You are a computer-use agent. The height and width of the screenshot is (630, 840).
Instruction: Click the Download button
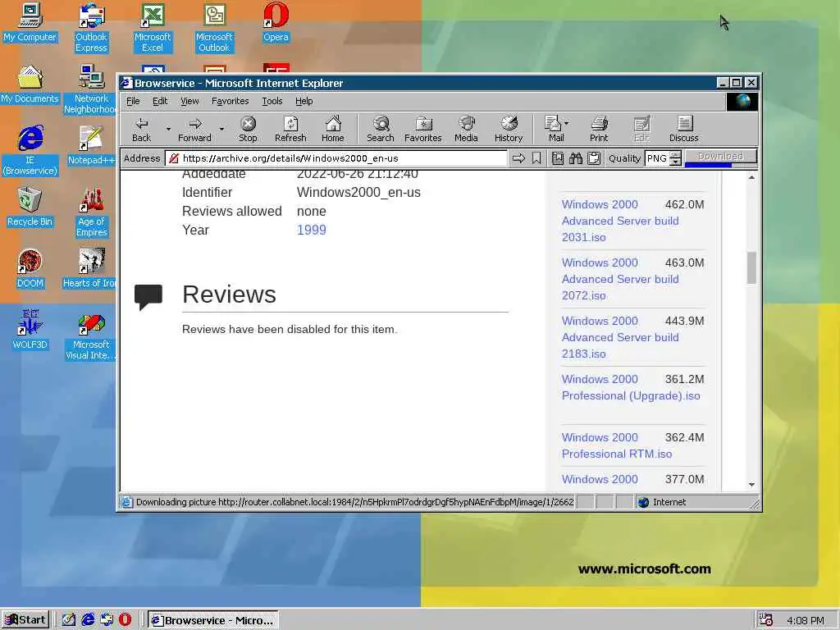point(720,157)
